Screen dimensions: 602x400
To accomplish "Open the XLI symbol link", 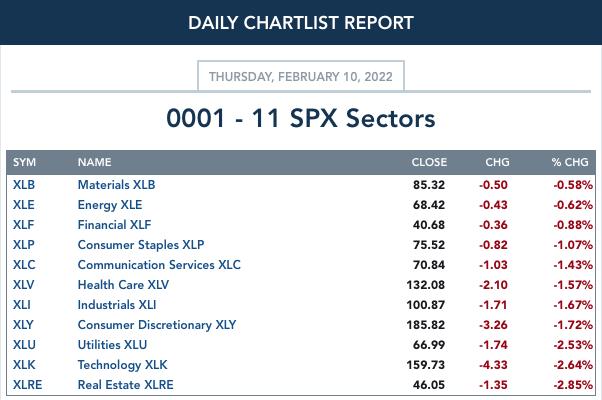I will (22, 305).
